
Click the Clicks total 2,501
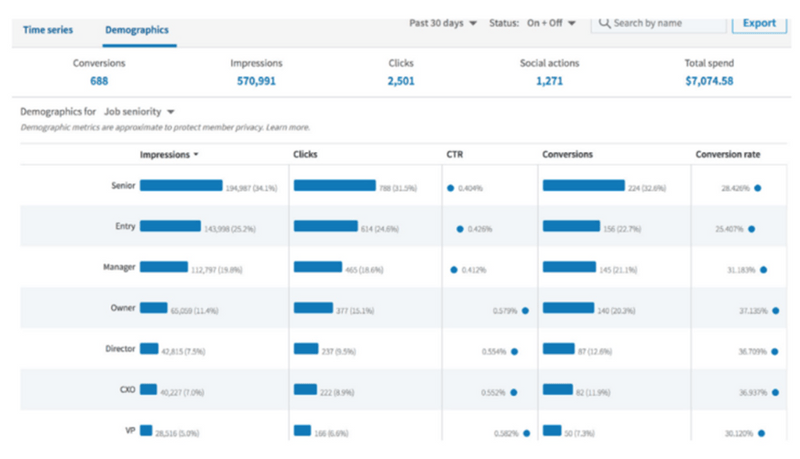click(x=401, y=81)
